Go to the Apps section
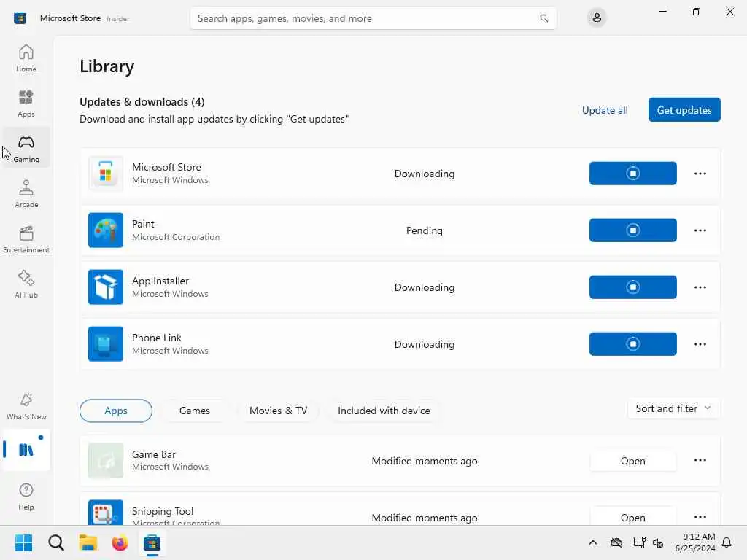The width and height of the screenshot is (747, 560). tap(26, 104)
